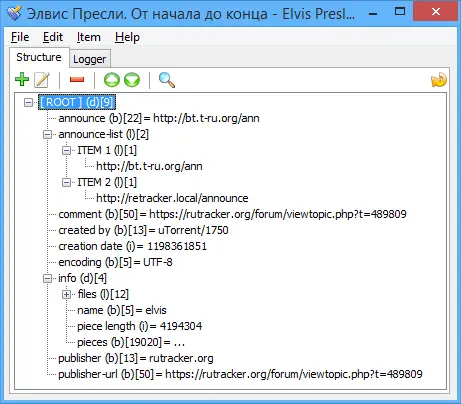Select the publisher-url (b)[50] row
Screen dimensions: 461x404
coord(240,374)
